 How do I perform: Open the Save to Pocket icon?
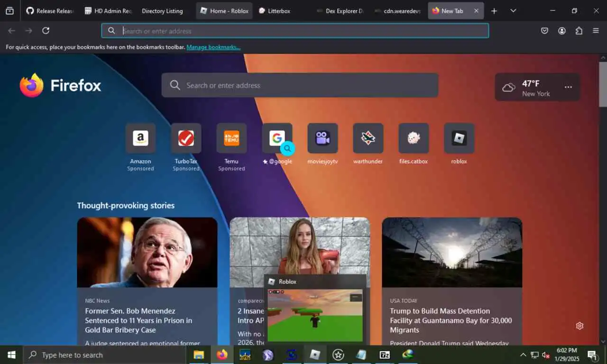[544, 31]
